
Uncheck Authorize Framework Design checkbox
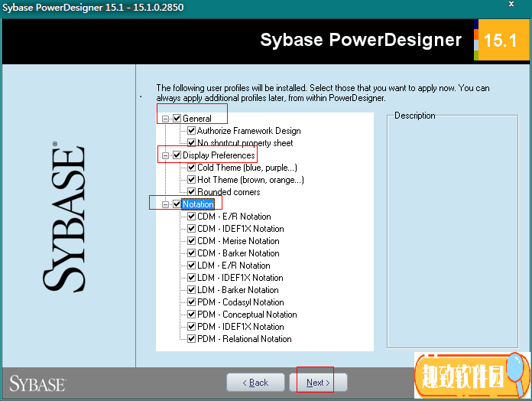(191, 130)
